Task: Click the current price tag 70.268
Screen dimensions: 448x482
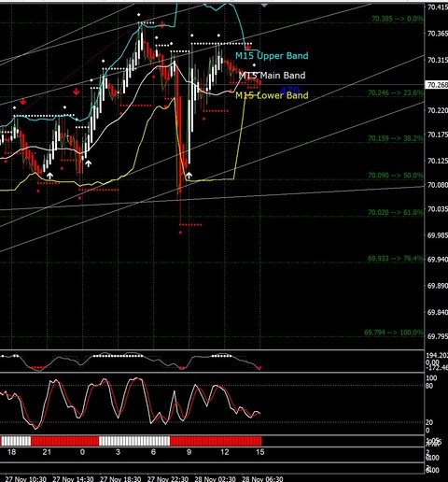Action: 437,85
